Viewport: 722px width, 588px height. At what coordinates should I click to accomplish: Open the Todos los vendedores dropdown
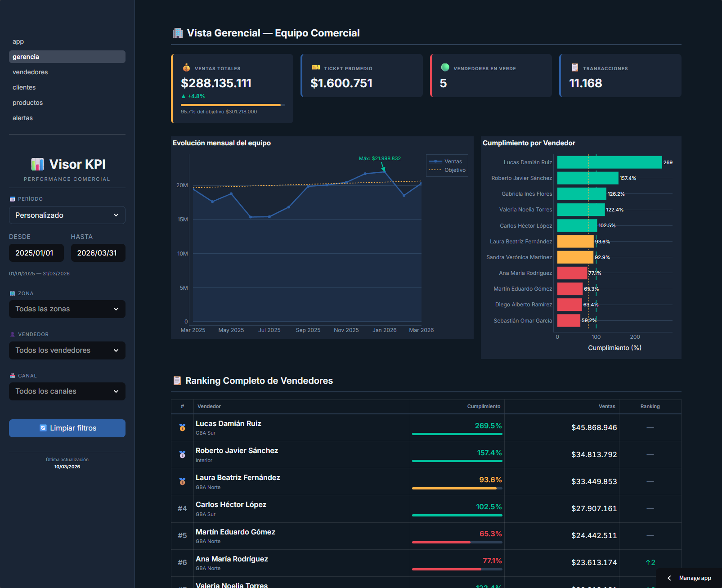(67, 350)
